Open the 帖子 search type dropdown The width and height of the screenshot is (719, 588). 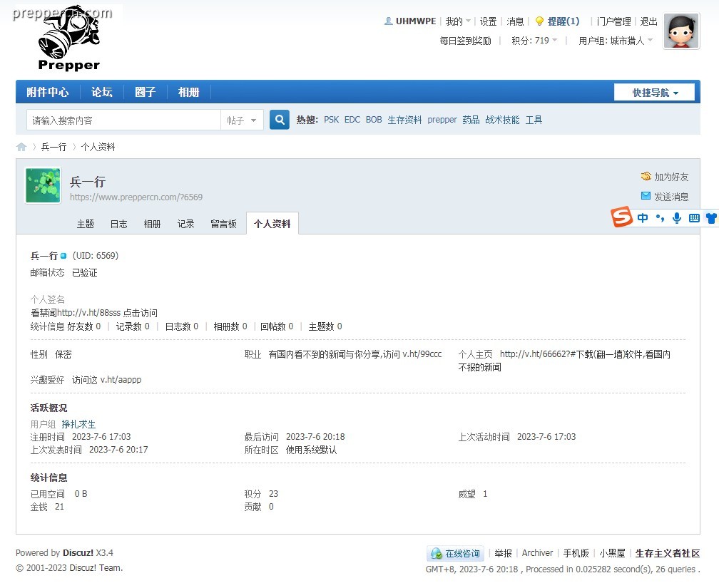coord(242,120)
